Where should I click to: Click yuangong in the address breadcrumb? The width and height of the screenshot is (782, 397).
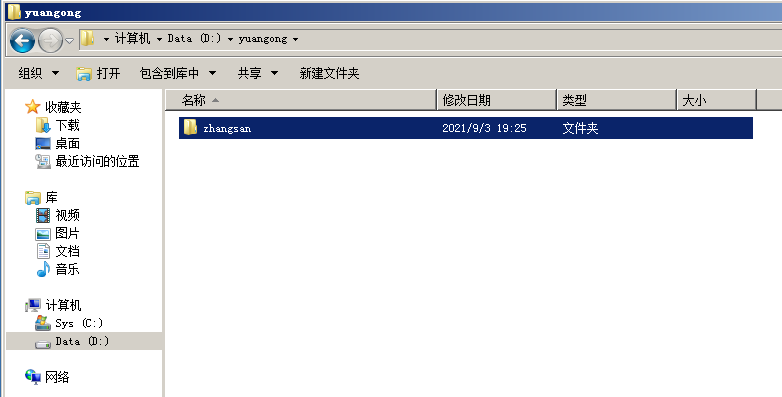coord(263,39)
